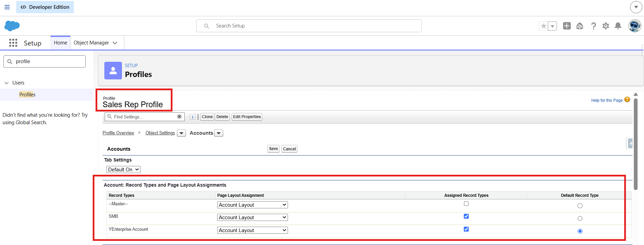644x245 pixels.
Task: Uncheck the YEnterprise Account assigned checkbox
Action: (466, 229)
